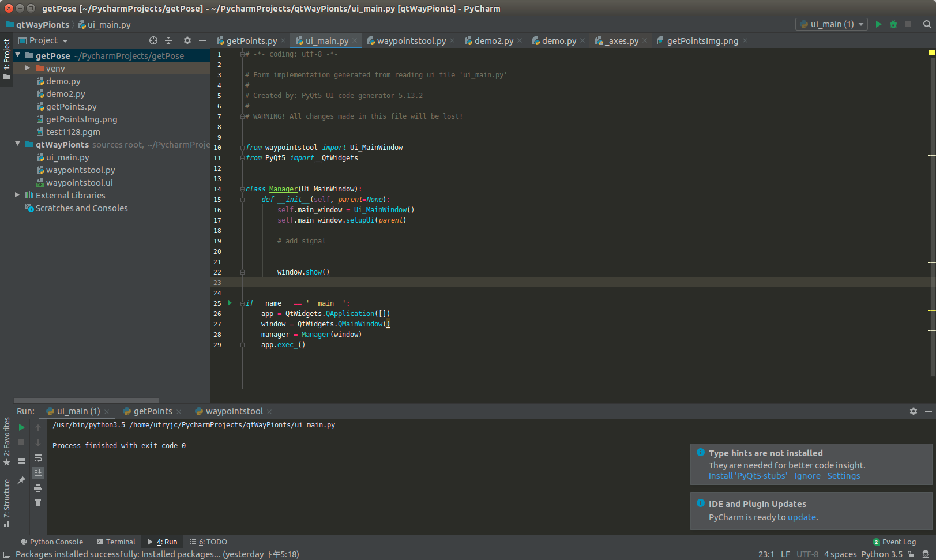Click update link in IDE Plugin Updates notification
The image size is (936, 560).
pyautogui.click(x=802, y=517)
